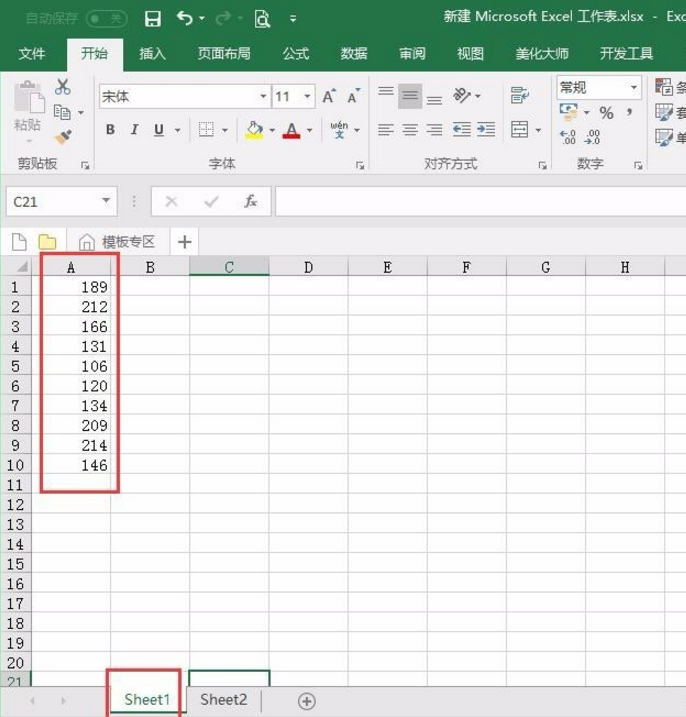Click increase indent icon

coord(486,129)
